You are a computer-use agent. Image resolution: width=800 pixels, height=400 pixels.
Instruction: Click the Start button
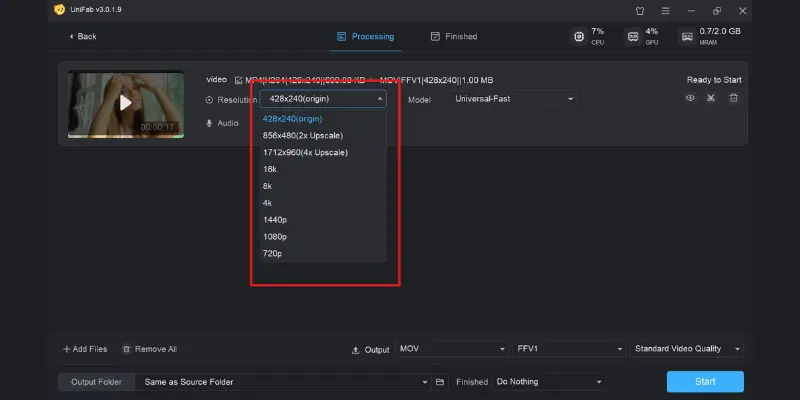coord(705,382)
